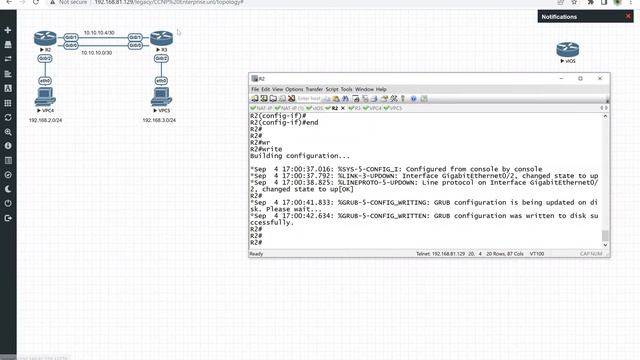Click the Disconnect red X toolbar icon
This screenshot has height=360, width=640.
(x=291, y=98)
